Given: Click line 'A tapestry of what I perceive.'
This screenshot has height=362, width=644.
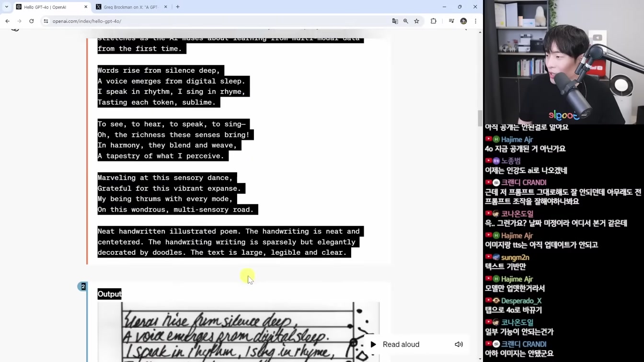Looking at the screenshot, I should pos(161,156).
